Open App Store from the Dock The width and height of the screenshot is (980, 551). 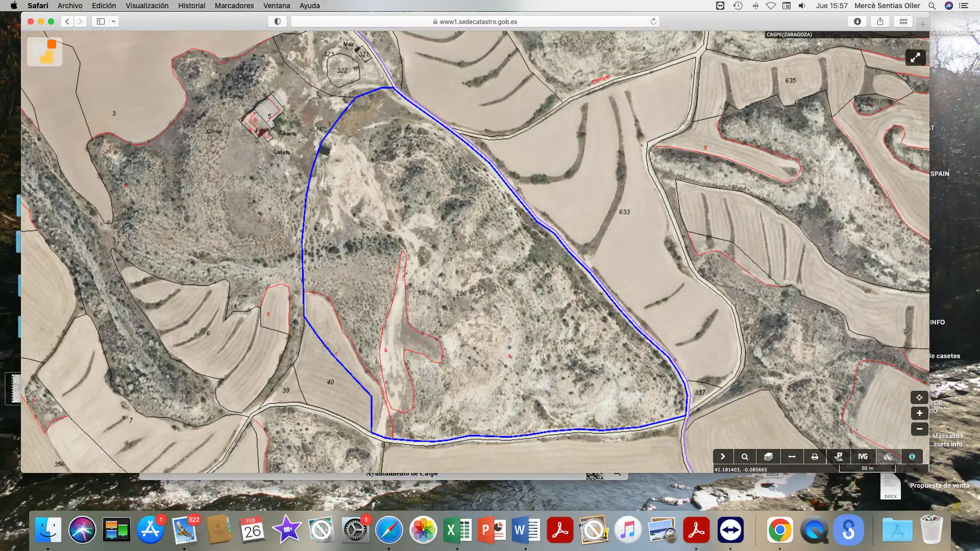click(150, 530)
